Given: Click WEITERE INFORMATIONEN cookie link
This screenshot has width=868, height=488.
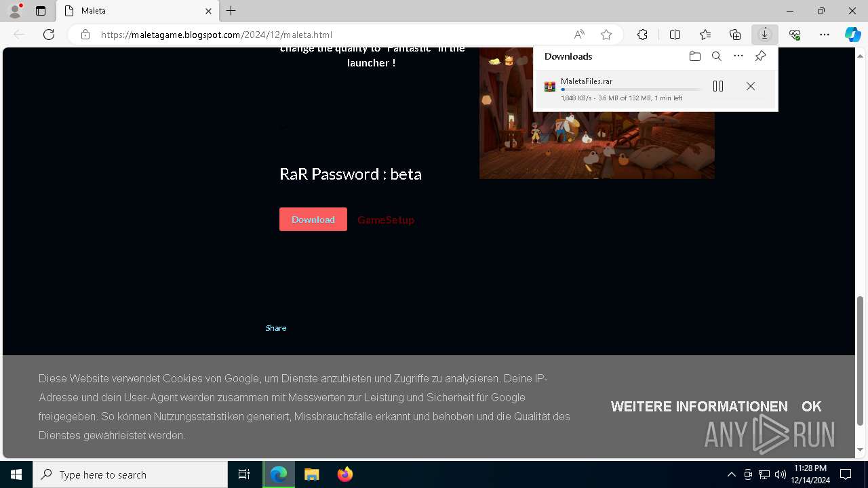Looking at the screenshot, I should (x=699, y=407).
